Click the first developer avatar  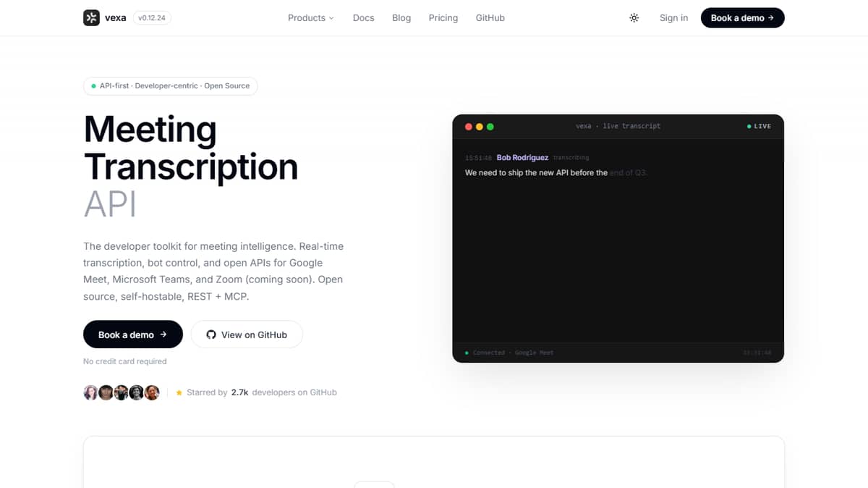(x=91, y=392)
